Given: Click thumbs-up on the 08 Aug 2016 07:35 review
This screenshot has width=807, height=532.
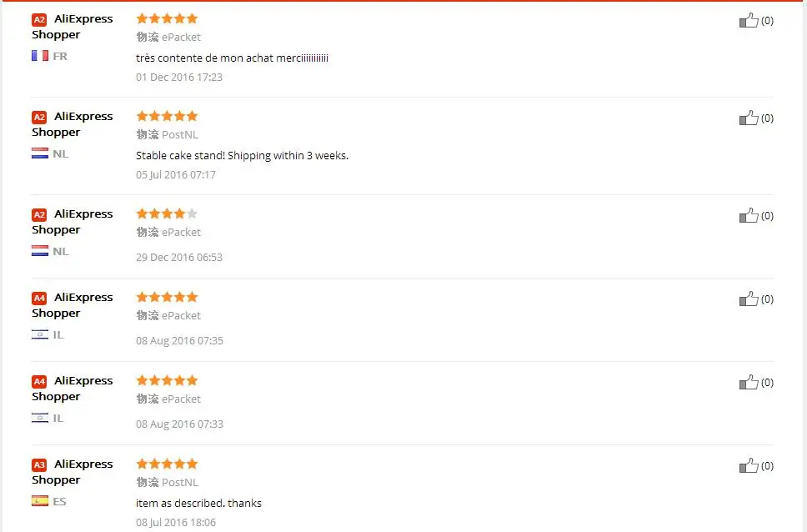Looking at the screenshot, I should [x=749, y=299].
